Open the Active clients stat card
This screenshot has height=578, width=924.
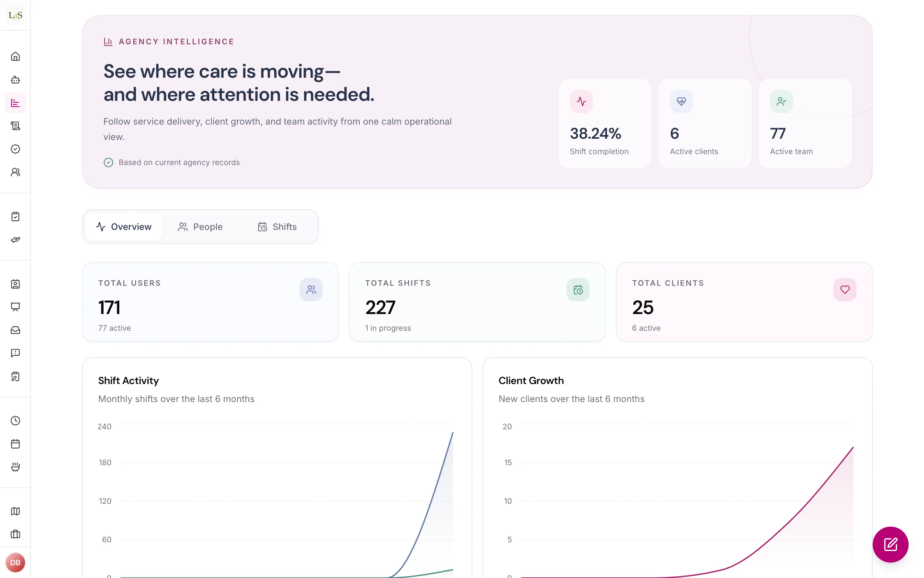[705, 123]
